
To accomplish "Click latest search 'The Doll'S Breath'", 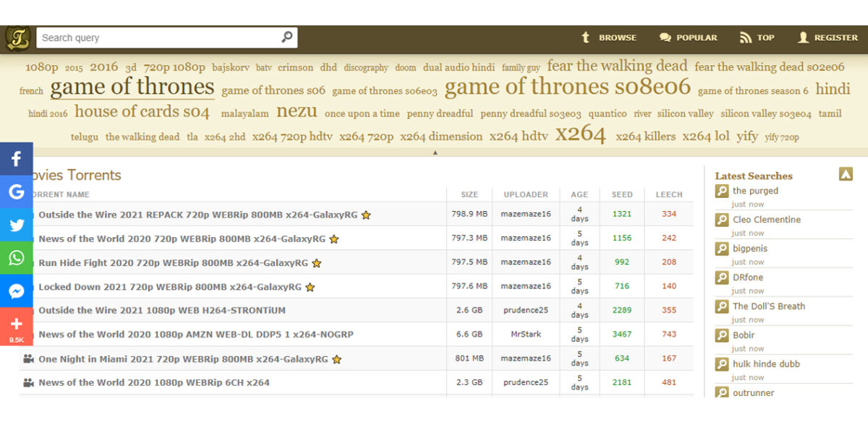I will (x=769, y=306).
